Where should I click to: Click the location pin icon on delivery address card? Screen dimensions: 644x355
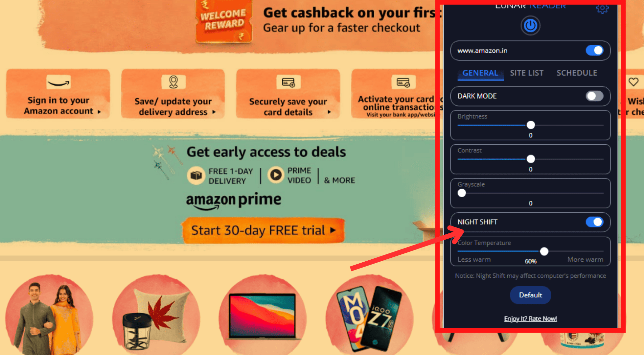point(173,82)
